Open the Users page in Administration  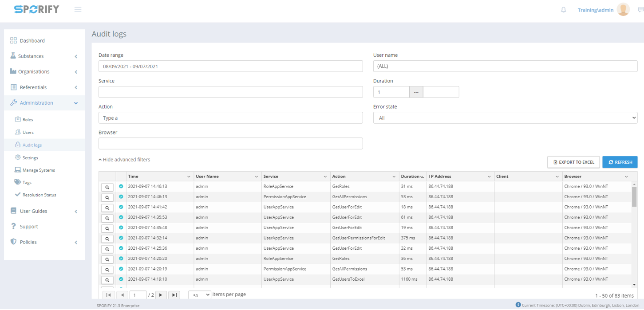28,132
